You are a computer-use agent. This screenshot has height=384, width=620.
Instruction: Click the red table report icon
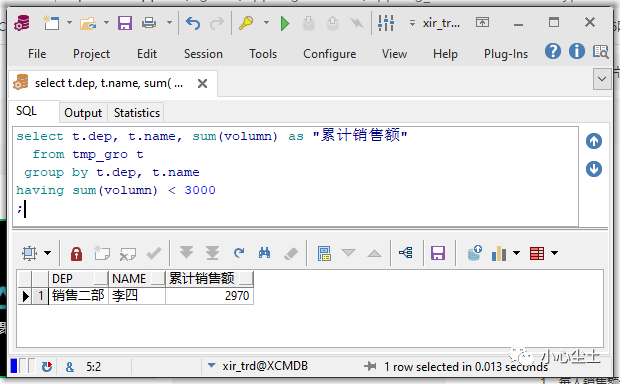537,253
